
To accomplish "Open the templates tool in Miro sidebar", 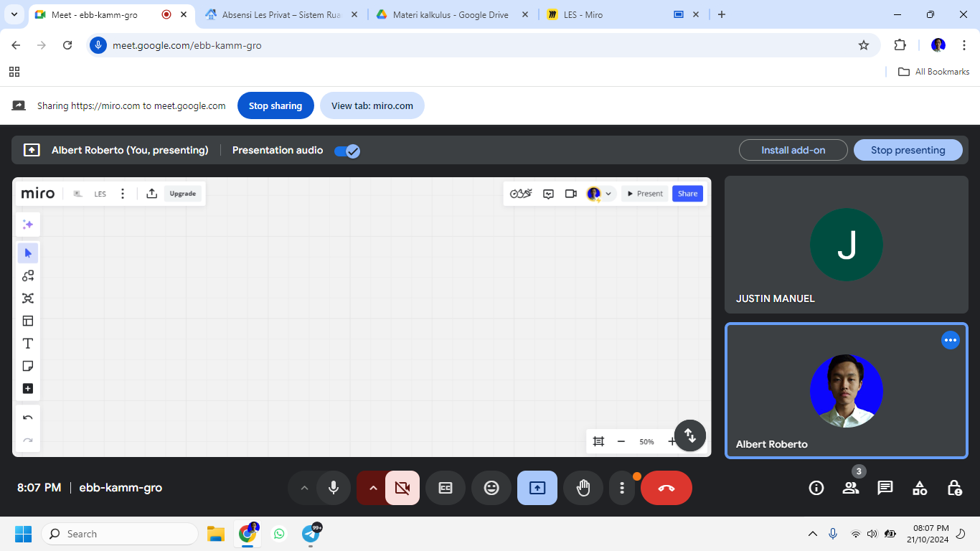I will click(x=28, y=321).
